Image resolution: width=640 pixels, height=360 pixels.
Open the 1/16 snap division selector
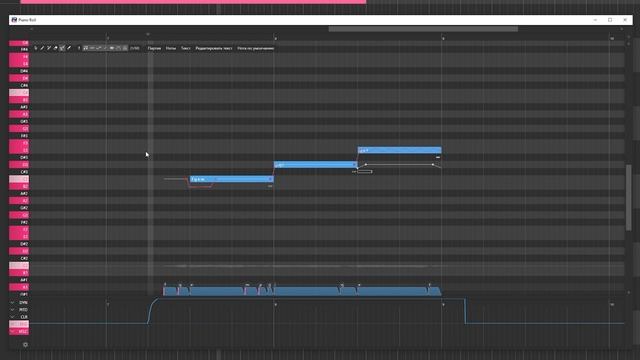click(x=135, y=48)
